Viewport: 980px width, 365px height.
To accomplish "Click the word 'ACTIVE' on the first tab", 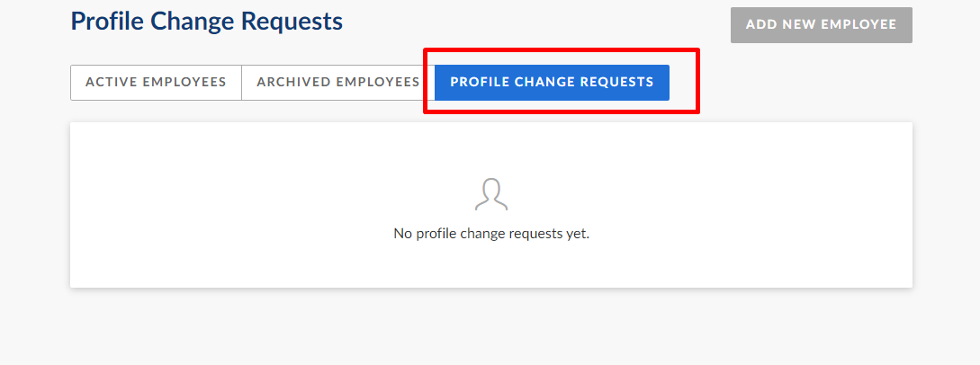I will tap(112, 83).
